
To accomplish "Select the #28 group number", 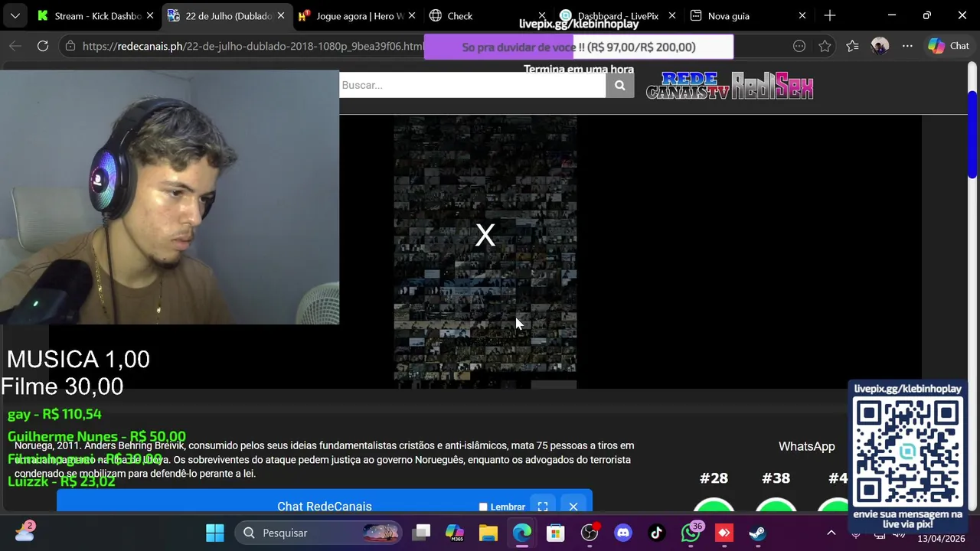I will [714, 478].
